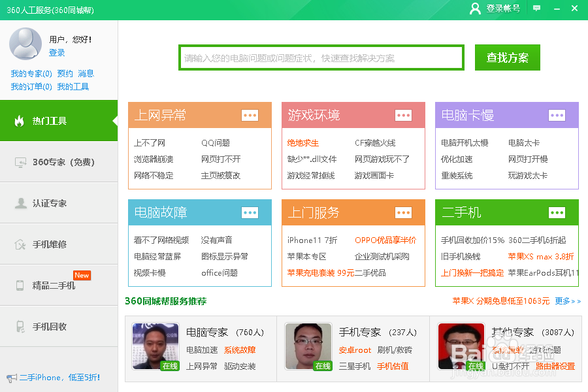
Task: Open the 360专家(免费) sidebar section
Action: (59, 161)
